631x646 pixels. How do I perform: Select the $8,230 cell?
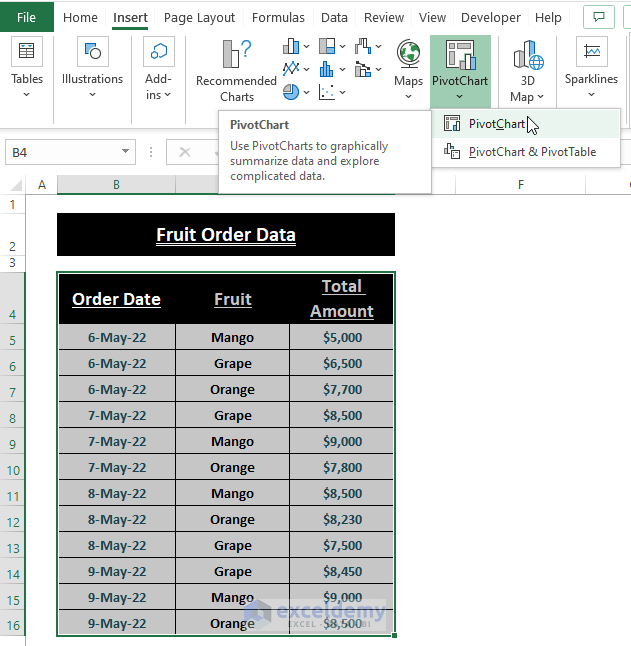(342, 520)
